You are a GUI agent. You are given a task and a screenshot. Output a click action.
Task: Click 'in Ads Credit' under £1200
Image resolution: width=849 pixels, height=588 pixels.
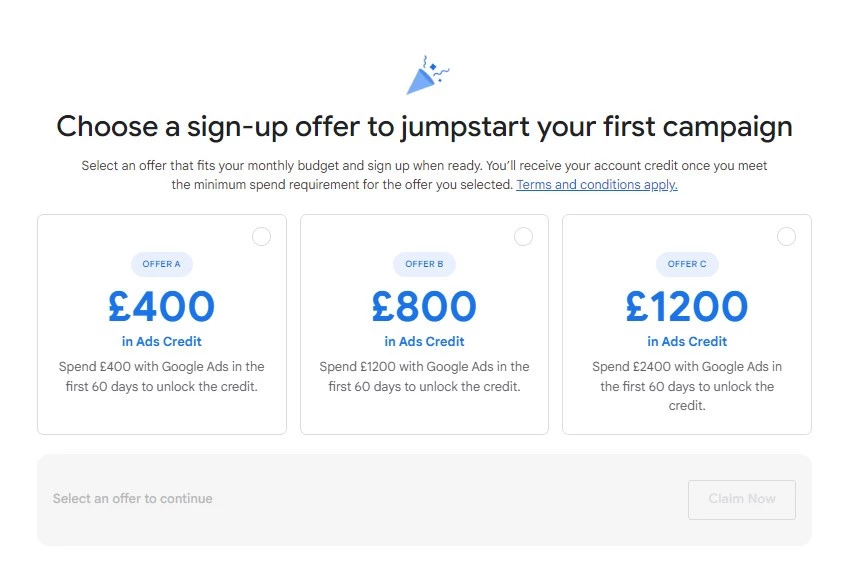[x=686, y=341]
